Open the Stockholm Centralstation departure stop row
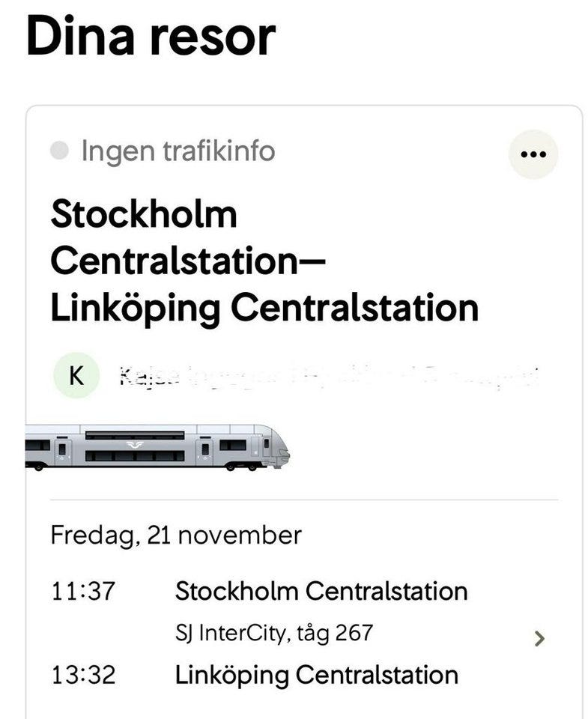588x719 pixels. (321, 591)
